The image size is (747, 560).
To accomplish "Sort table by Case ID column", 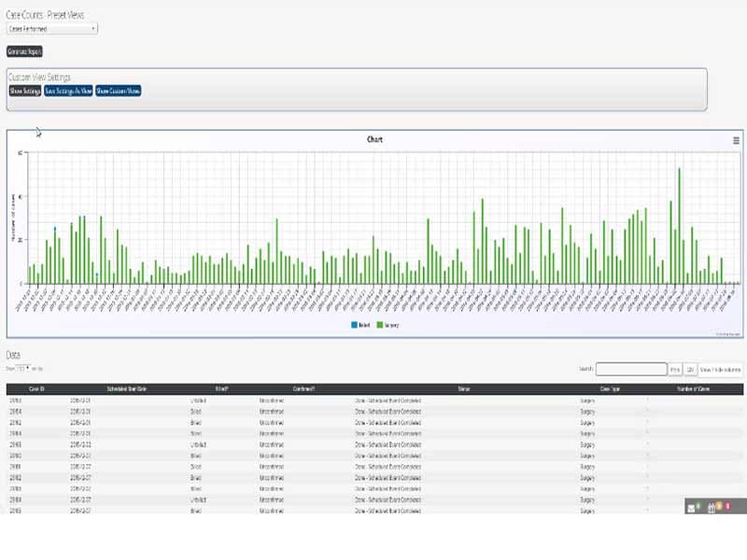I will tap(36, 389).
